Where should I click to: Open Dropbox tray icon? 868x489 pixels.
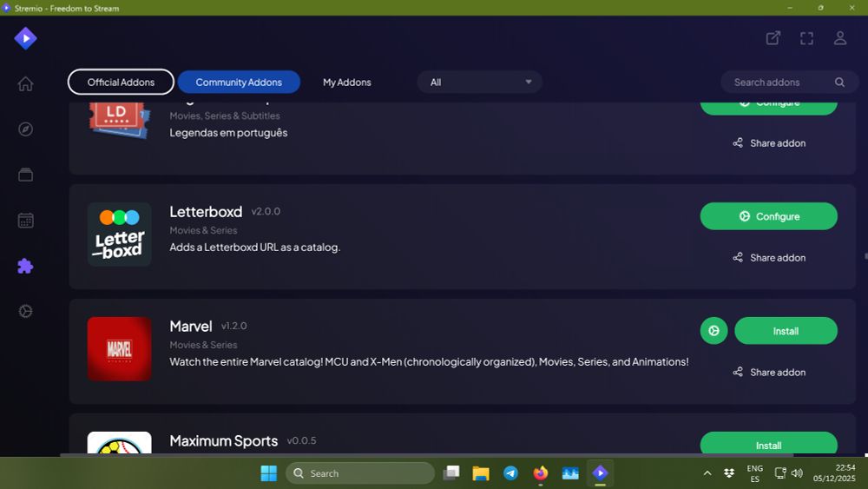(729, 473)
